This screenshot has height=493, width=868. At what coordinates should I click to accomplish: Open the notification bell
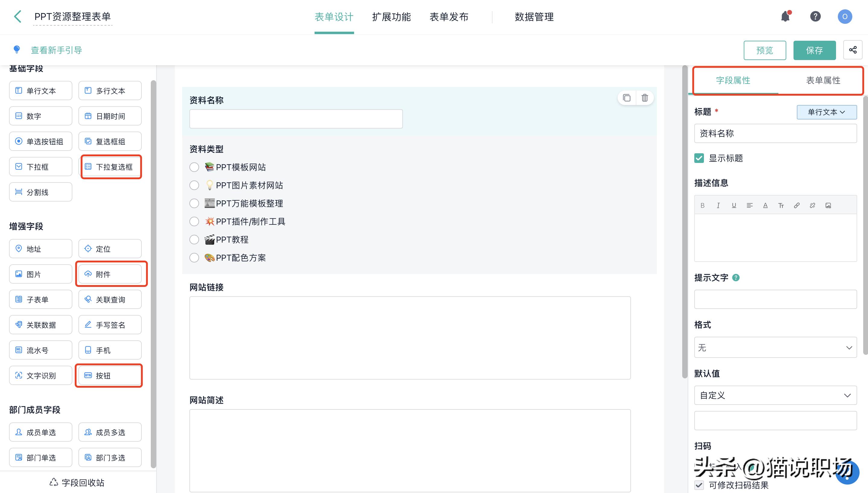(x=785, y=16)
